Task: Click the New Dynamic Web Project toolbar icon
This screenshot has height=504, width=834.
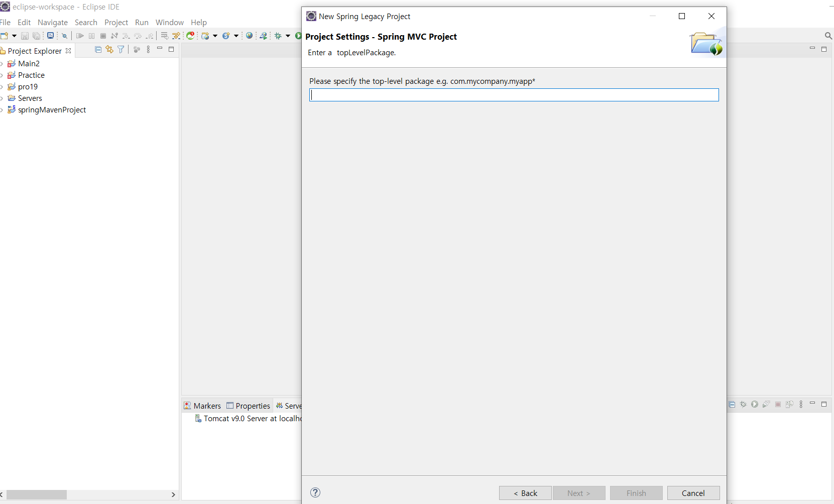Action: point(205,36)
